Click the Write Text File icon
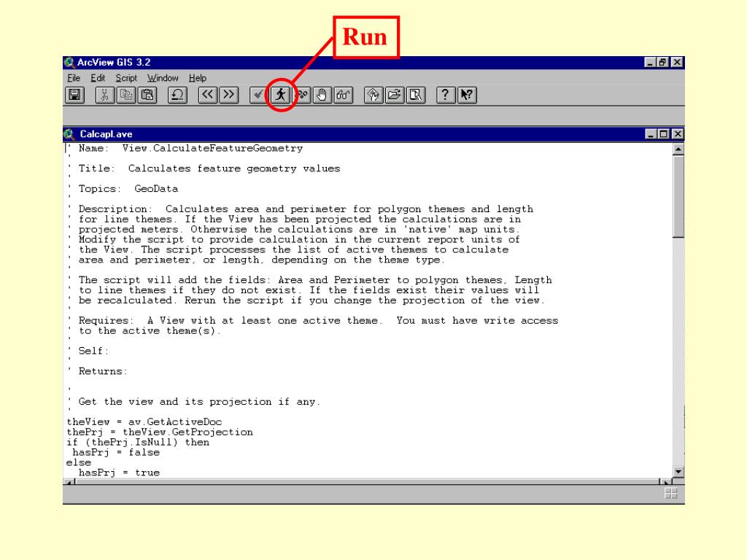The width and height of the screenshot is (747, 560). (415, 96)
